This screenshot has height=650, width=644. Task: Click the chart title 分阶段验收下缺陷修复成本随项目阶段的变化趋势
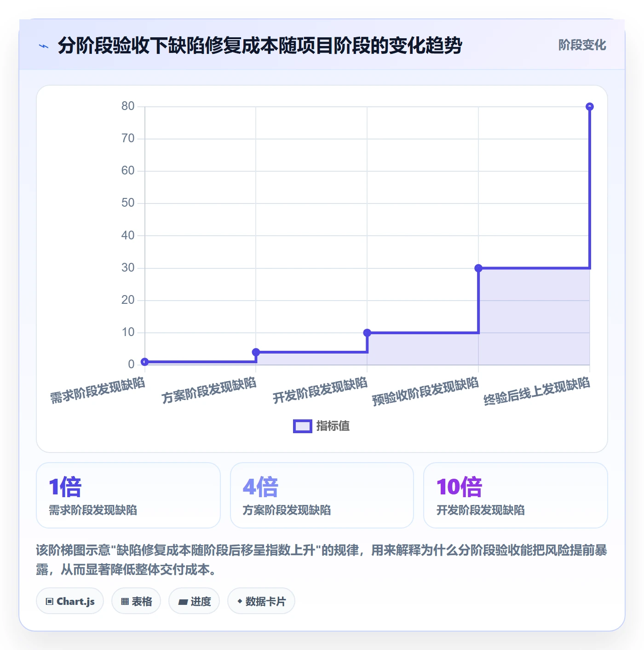point(260,46)
